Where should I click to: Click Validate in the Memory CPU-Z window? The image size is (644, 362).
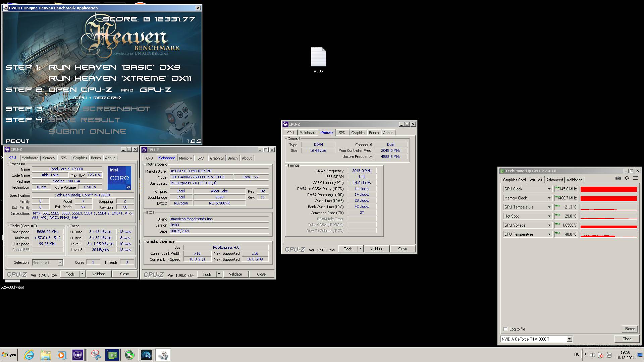376,249
